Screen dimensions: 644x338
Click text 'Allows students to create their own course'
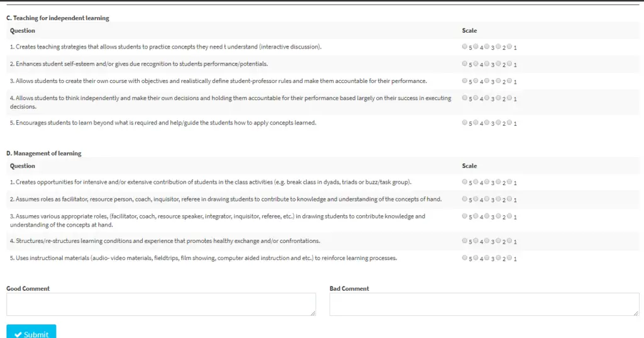(x=218, y=81)
